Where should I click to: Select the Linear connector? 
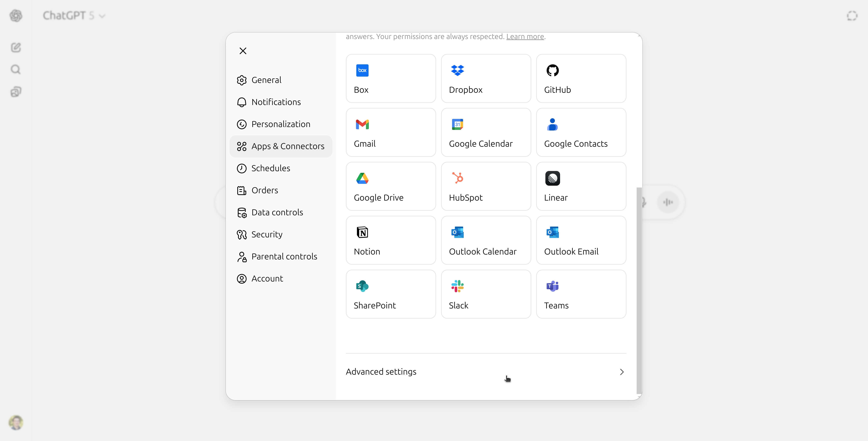click(x=581, y=186)
